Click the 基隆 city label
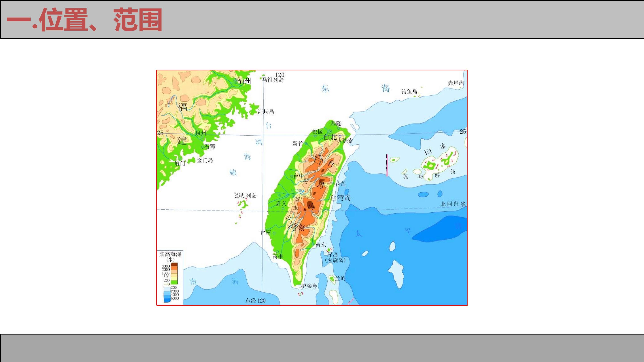The height and width of the screenshot is (362, 644). pyautogui.click(x=336, y=123)
